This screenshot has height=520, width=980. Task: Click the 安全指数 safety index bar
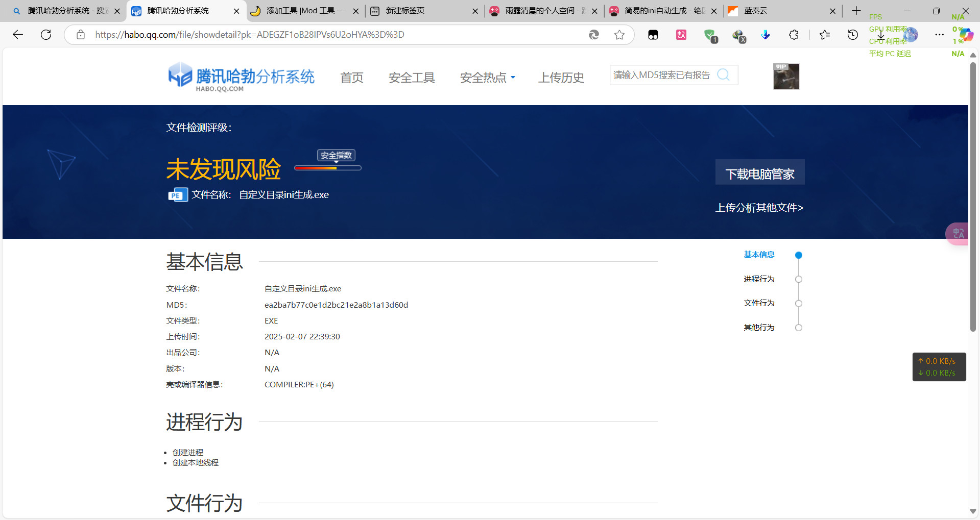click(x=328, y=167)
